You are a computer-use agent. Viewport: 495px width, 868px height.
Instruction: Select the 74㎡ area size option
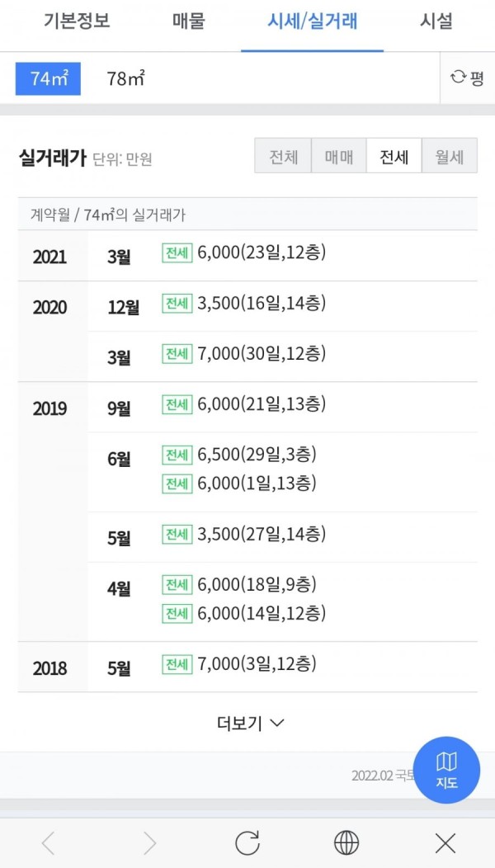tap(48, 78)
